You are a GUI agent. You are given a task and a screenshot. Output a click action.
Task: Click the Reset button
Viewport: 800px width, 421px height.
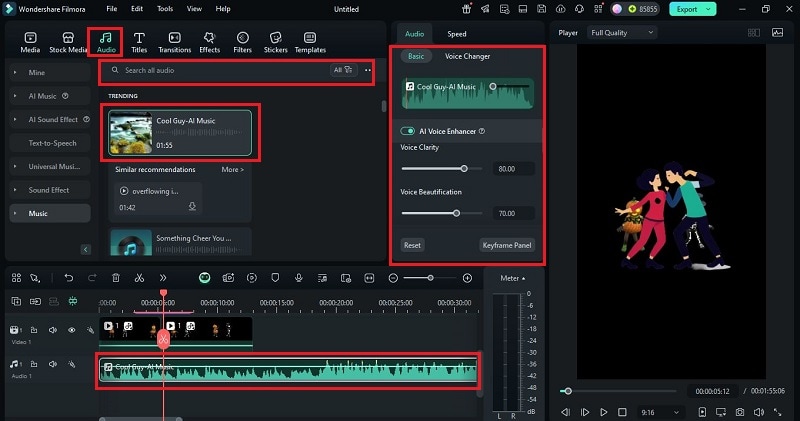[412, 245]
